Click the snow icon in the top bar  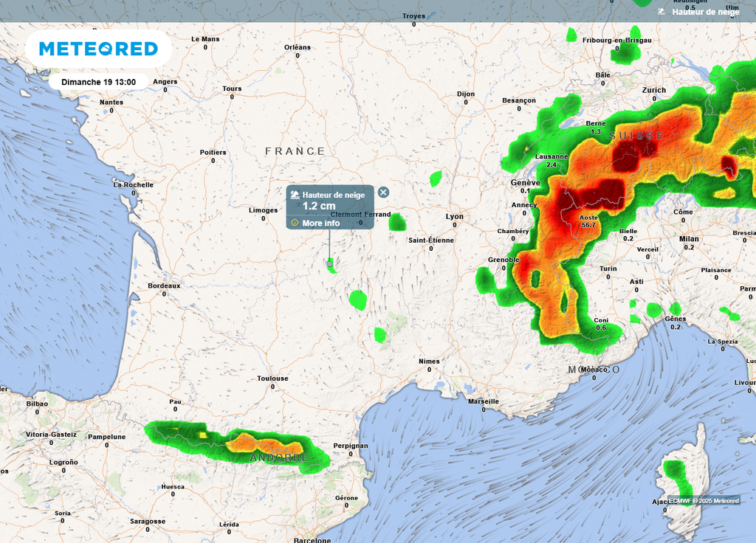click(x=661, y=12)
